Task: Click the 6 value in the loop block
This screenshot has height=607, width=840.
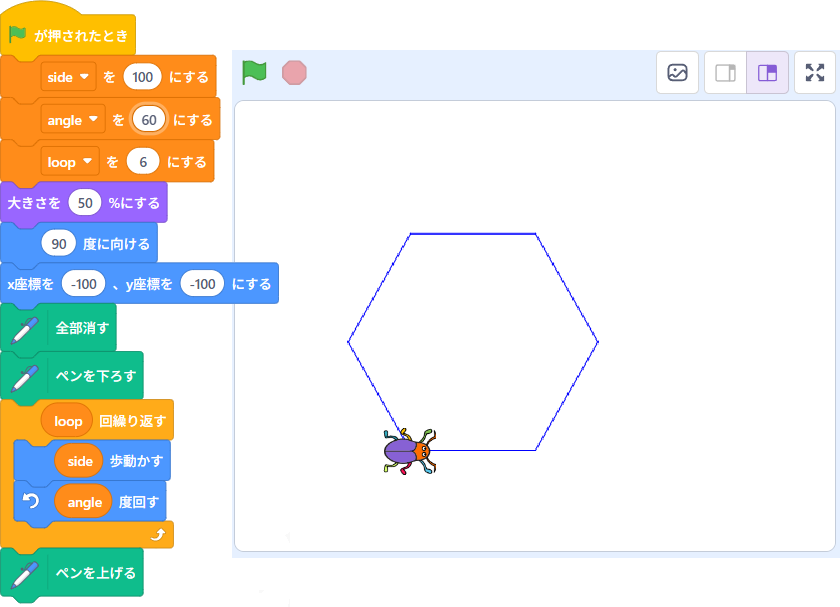Action: click(x=143, y=162)
